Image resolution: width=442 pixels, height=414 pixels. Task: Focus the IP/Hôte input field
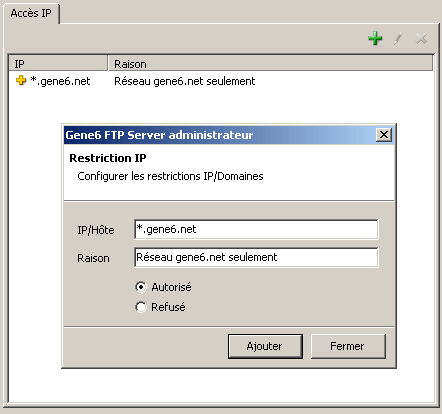point(256,229)
